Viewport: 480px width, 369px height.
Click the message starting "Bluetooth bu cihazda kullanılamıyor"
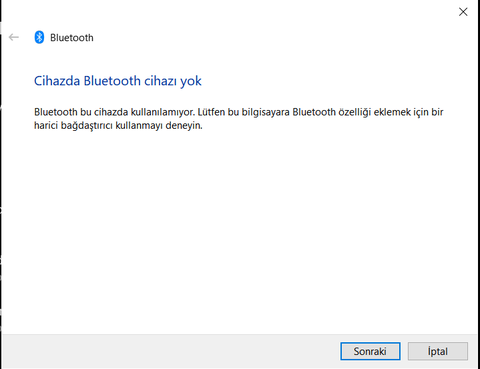239,119
